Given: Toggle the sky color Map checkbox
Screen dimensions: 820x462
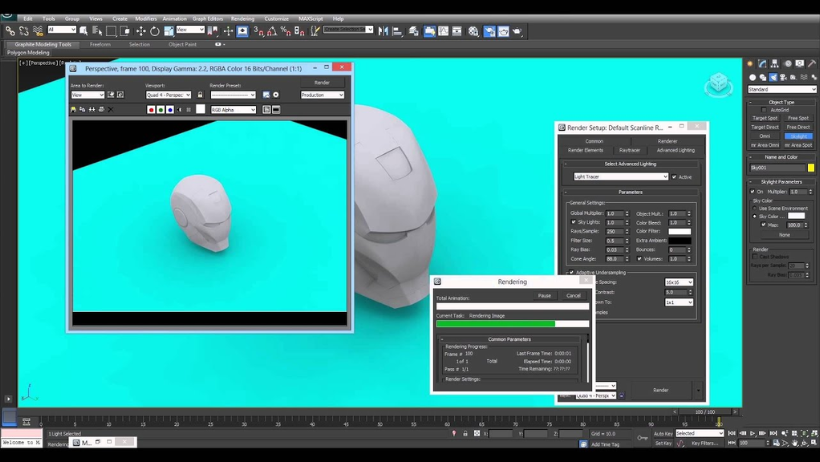Looking at the screenshot, I should click(764, 224).
